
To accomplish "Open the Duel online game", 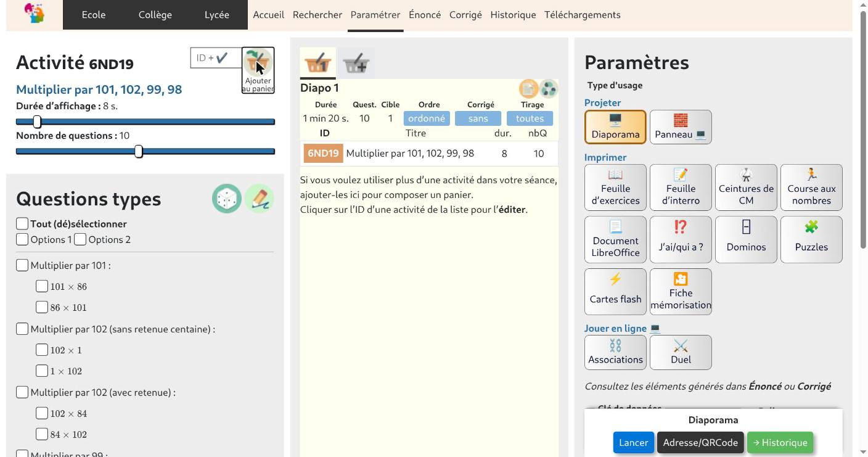I will click(x=681, y=352).
